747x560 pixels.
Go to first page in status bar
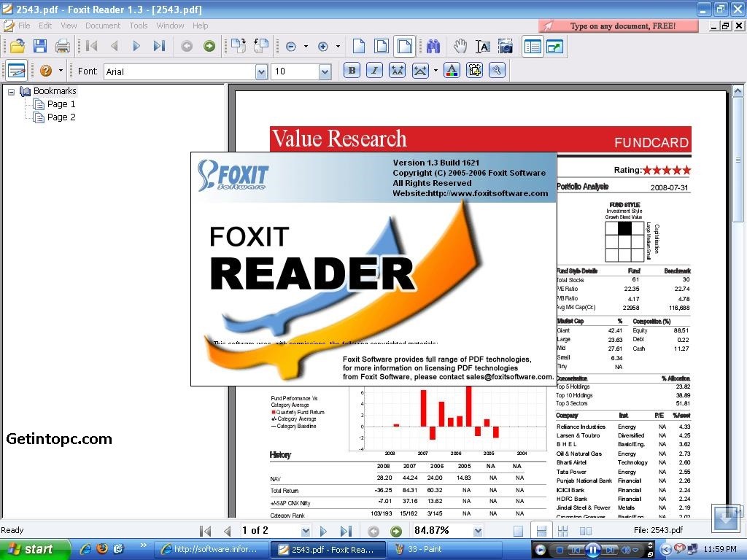(x=205, y=531)
